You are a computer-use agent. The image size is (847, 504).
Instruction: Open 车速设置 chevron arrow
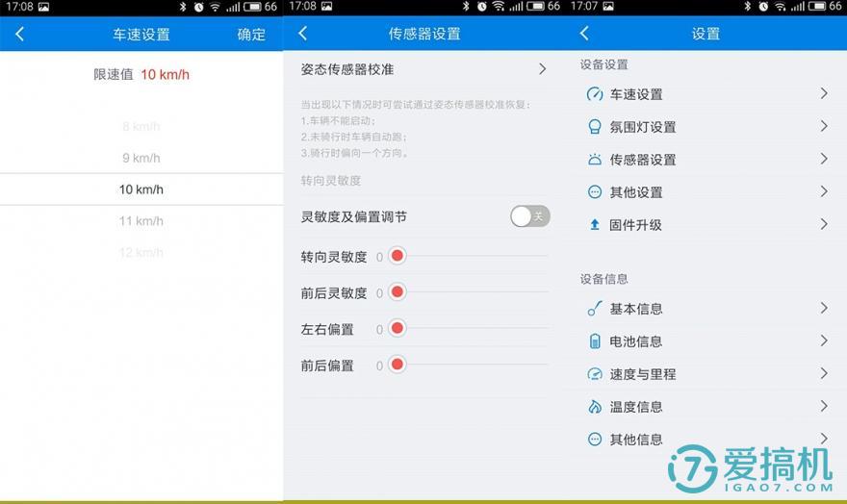coord(824,93)
